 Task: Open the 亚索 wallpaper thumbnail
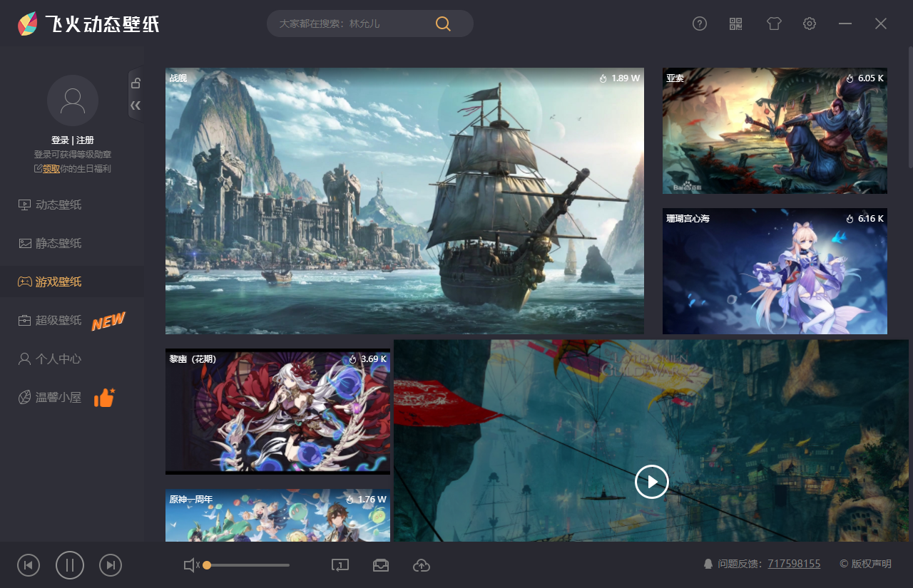775,130
